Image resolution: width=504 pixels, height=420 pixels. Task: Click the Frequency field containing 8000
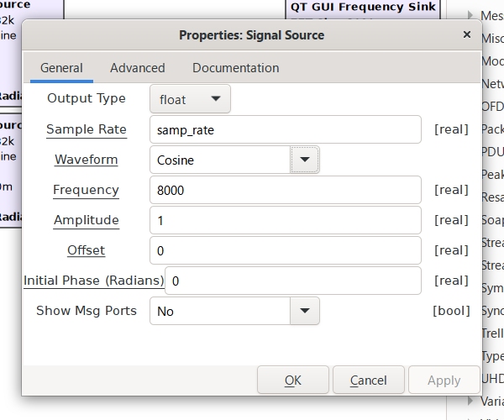285,190
